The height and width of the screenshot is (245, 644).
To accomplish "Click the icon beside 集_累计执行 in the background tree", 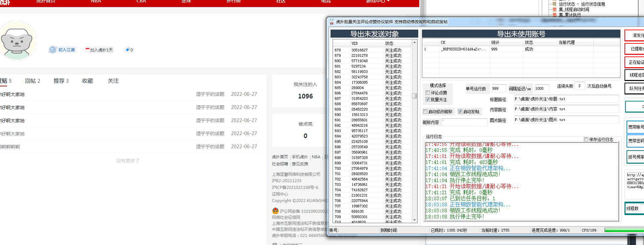I will pyautogui.click(x=555, y=15).
